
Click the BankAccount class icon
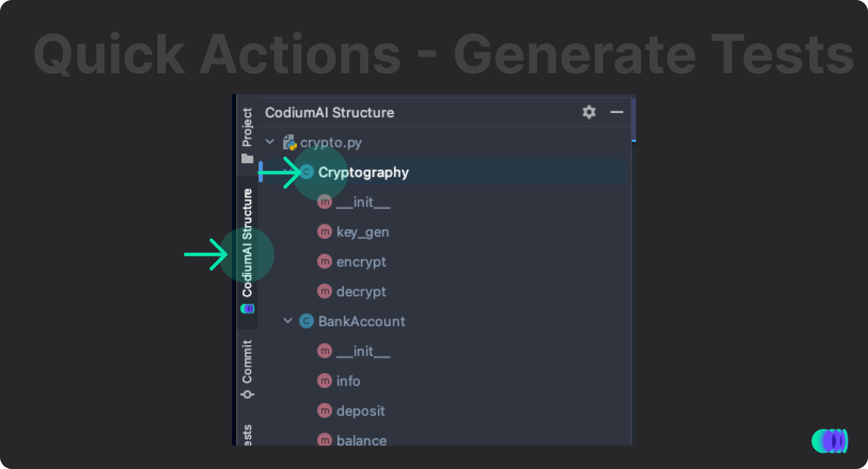(306, 321)
